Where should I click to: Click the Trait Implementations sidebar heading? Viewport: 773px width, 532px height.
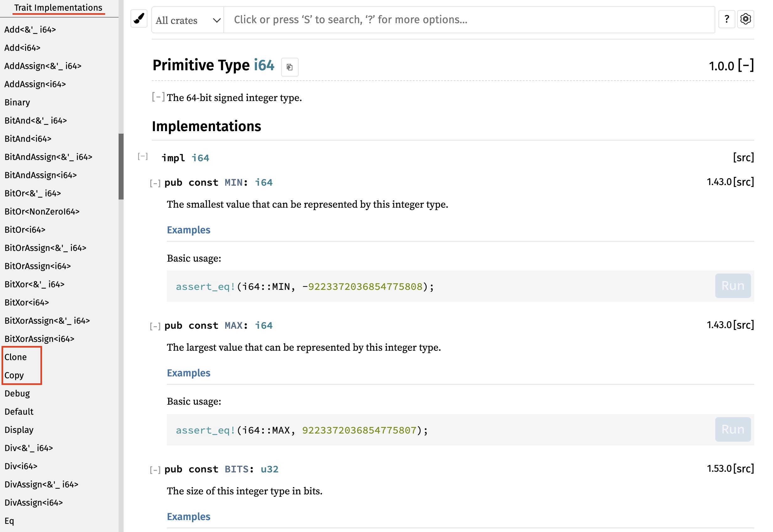(x=58, y=8)
